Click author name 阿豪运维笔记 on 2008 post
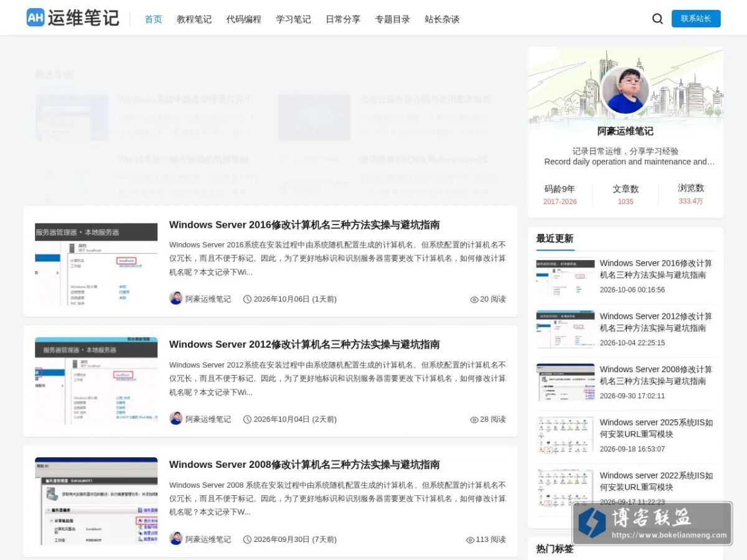The height and width of the screenshot is (560, 747). coord(208,539)
